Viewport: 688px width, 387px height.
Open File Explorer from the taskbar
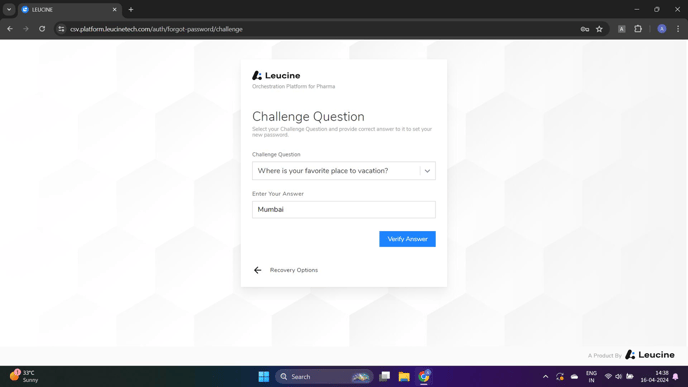(404, 376)
